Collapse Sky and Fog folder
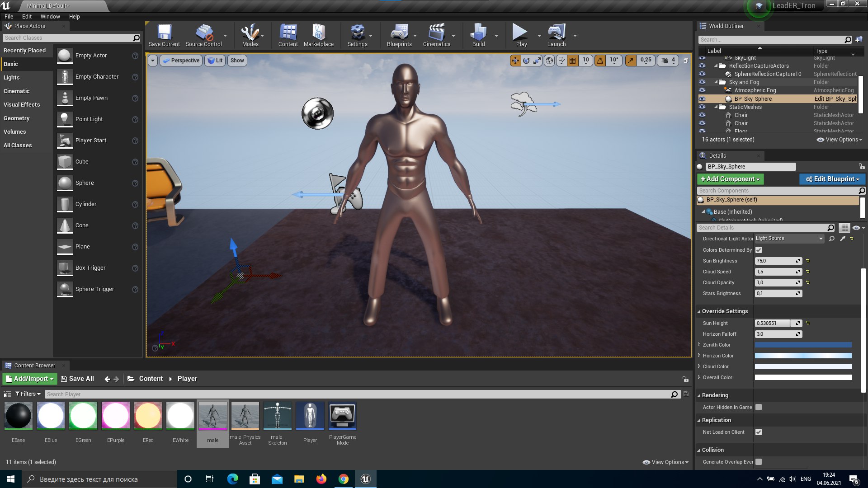 (716, 82)
